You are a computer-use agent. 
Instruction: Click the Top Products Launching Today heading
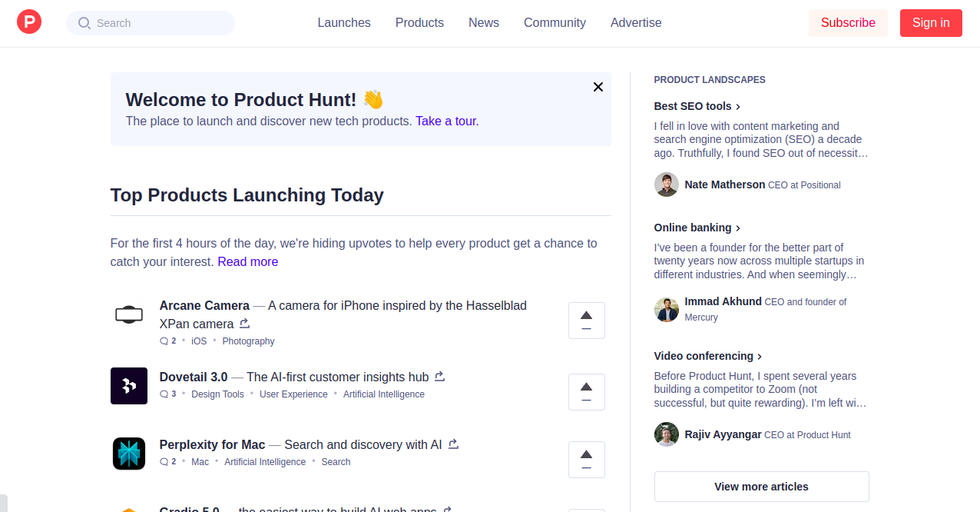247,195
